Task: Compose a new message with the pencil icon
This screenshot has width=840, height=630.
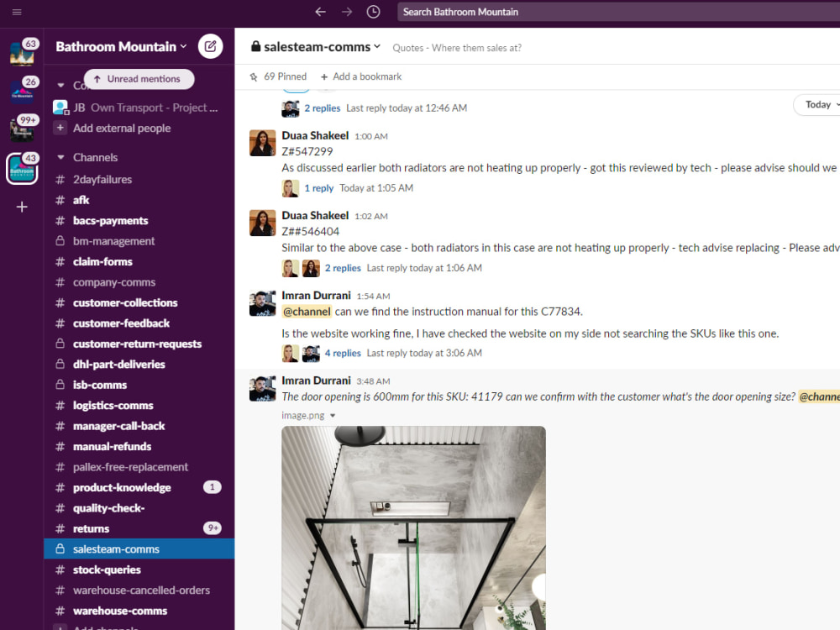Action: pyautogui.click(x=211, y=46)
